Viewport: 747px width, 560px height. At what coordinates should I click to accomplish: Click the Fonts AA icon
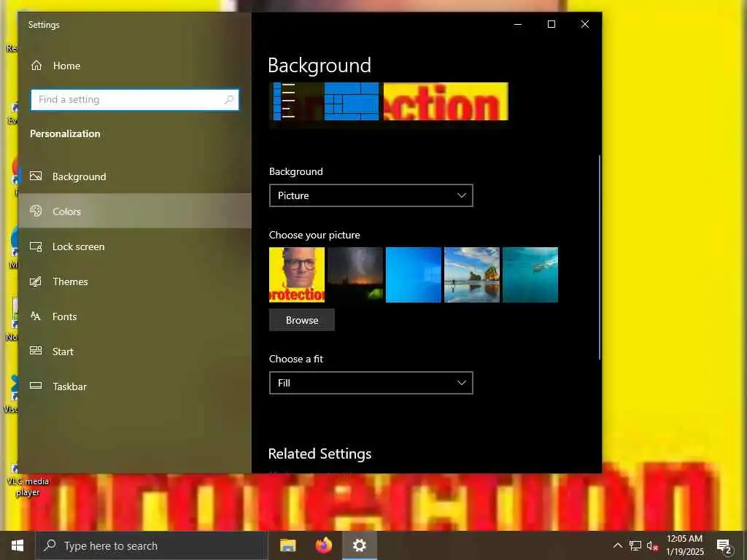pos(36,316)
